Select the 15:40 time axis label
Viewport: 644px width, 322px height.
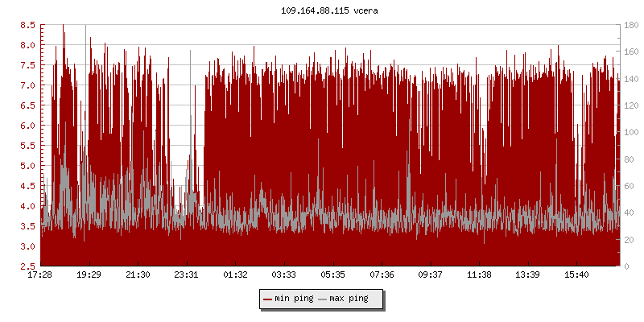pyautogui.click(x=576, y=275)
